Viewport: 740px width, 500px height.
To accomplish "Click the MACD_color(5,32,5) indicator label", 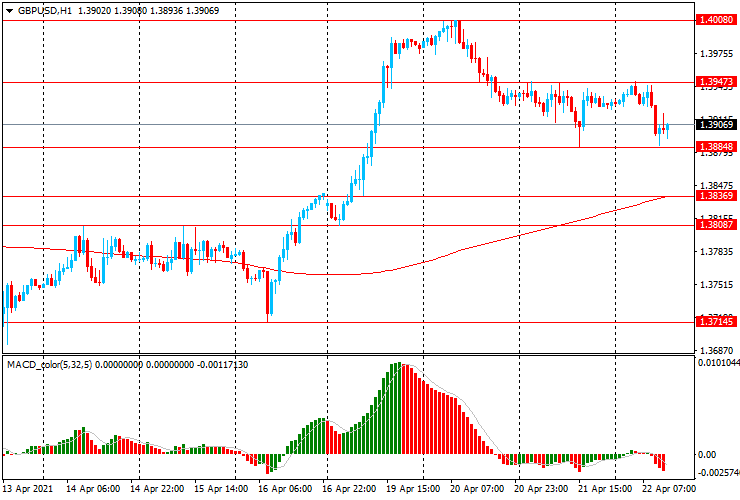I will pyautogui.click(x=50, y=364).
